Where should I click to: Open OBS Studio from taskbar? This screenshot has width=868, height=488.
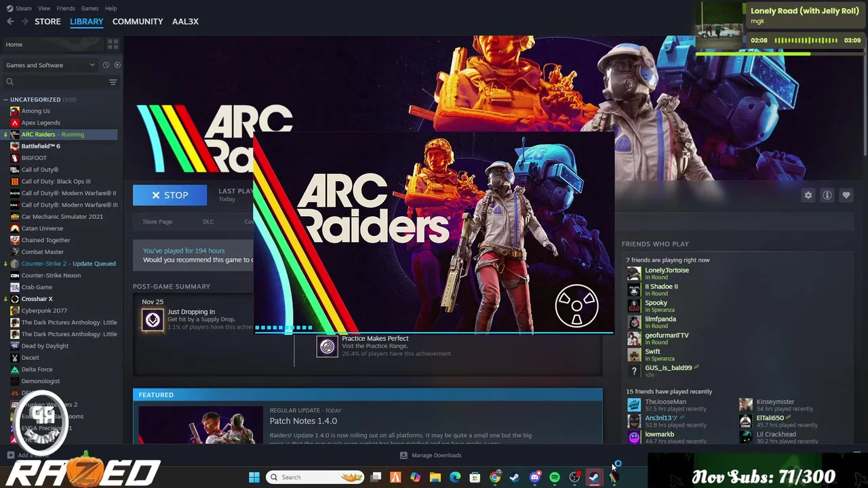click(574, 477)
